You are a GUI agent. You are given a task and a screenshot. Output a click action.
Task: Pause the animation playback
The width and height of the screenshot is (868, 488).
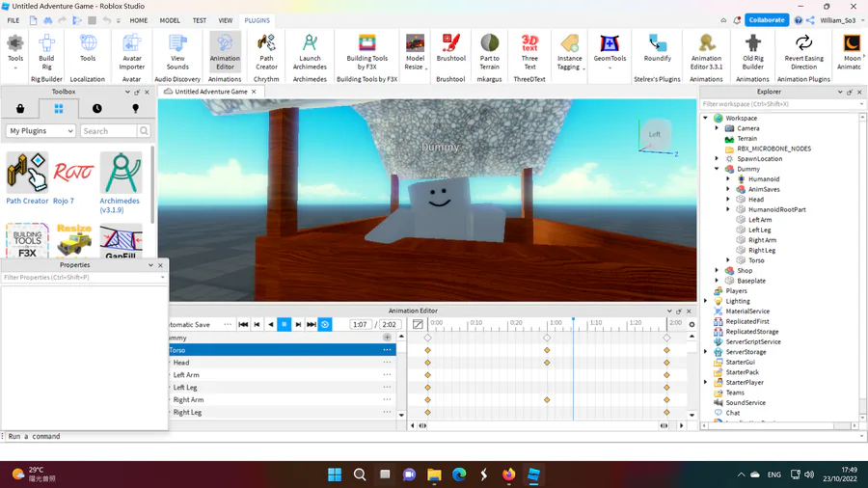tap(284, 324)
